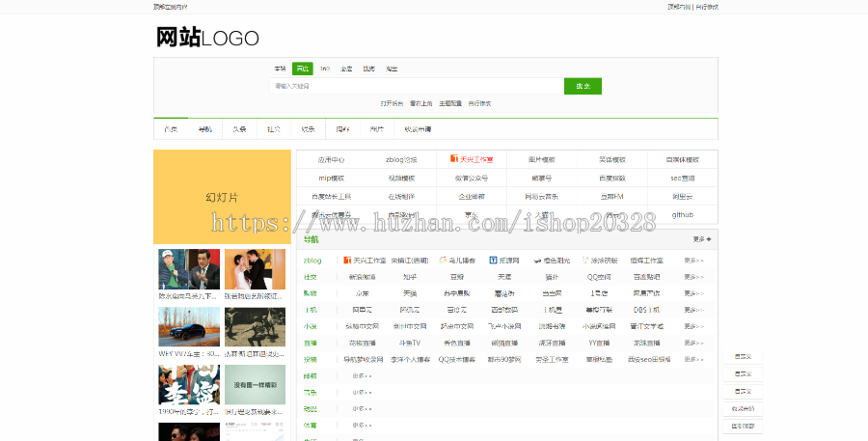Open QQ技术博客 in the 投稿 row
The height and width of the screenshot is (441, 868).
[457, 360]
